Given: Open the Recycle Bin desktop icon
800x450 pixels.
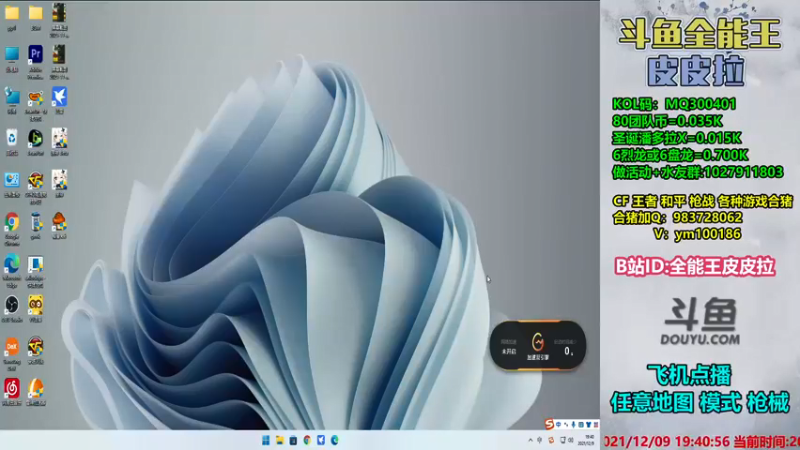Looking at the screenshot, I should [12, 138].
